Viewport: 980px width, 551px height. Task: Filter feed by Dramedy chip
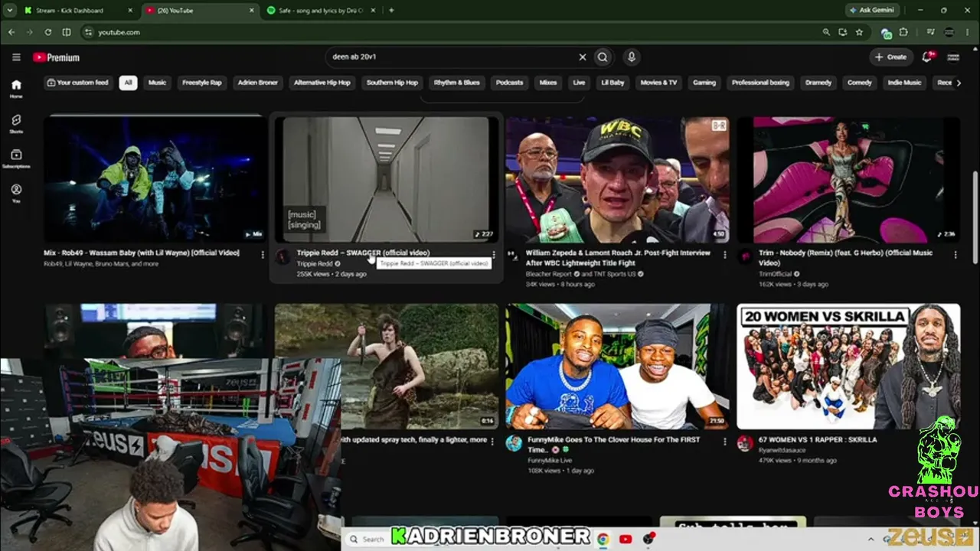click(x=818, y=83)
